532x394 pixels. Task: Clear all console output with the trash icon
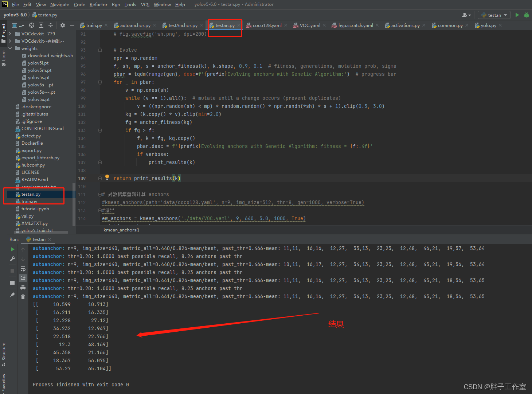23,297
